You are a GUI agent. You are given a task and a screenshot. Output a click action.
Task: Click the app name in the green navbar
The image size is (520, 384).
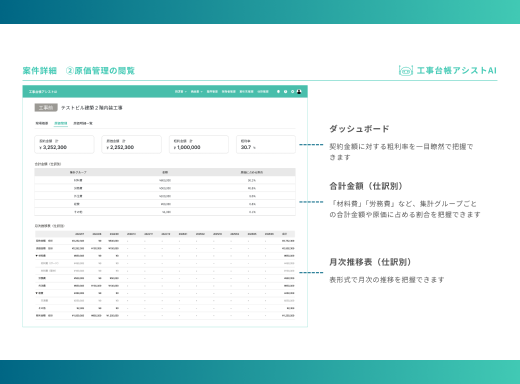tap(43, 92)
